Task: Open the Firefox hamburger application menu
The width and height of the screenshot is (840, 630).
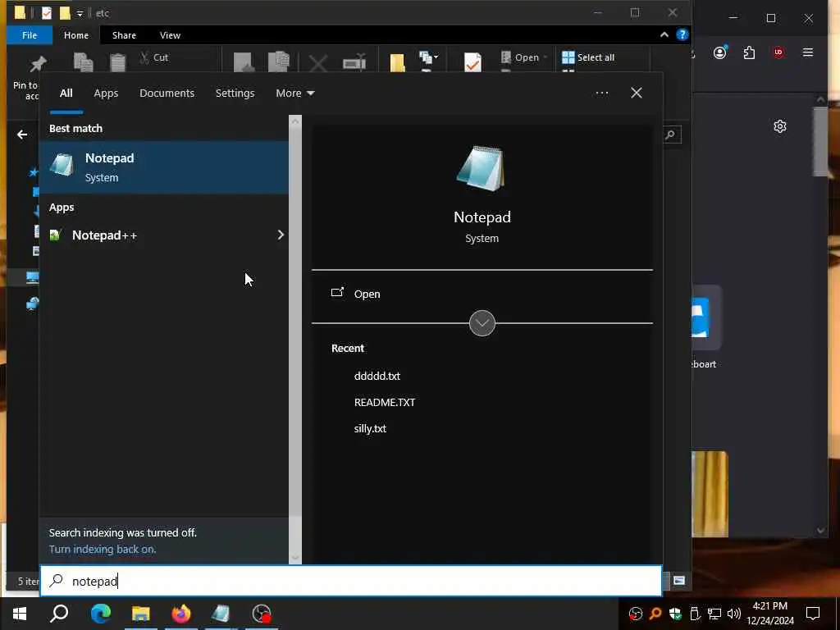Action: [x=808, y=52]
